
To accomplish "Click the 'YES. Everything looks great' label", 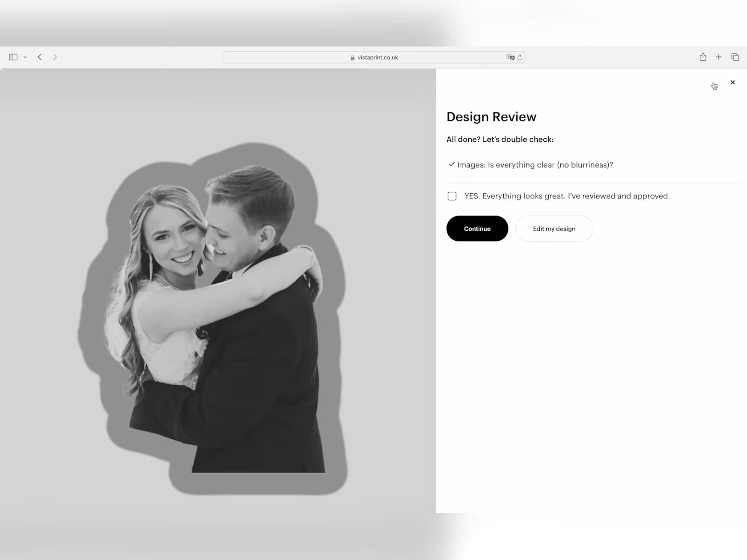I will 567,196.
